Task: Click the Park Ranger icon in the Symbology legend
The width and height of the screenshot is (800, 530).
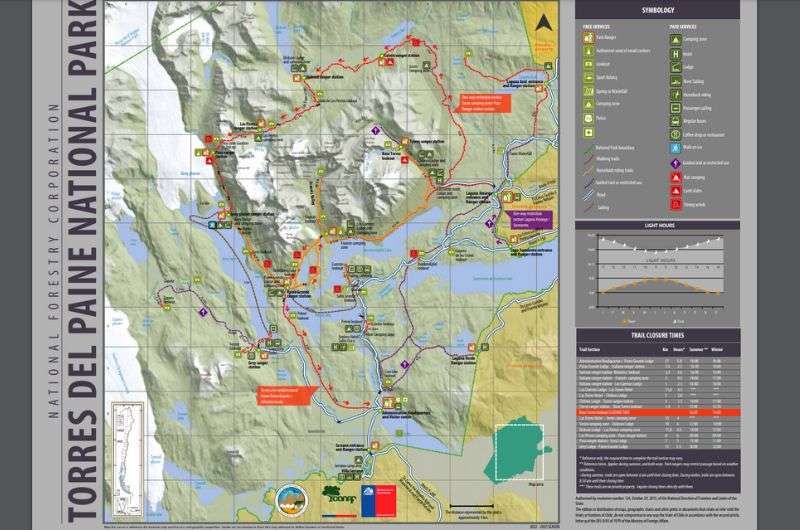Action: coord(589,38)
